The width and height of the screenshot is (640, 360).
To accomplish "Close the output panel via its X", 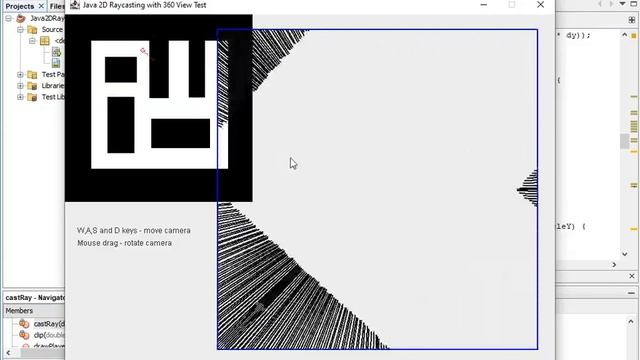I will 632,276.
